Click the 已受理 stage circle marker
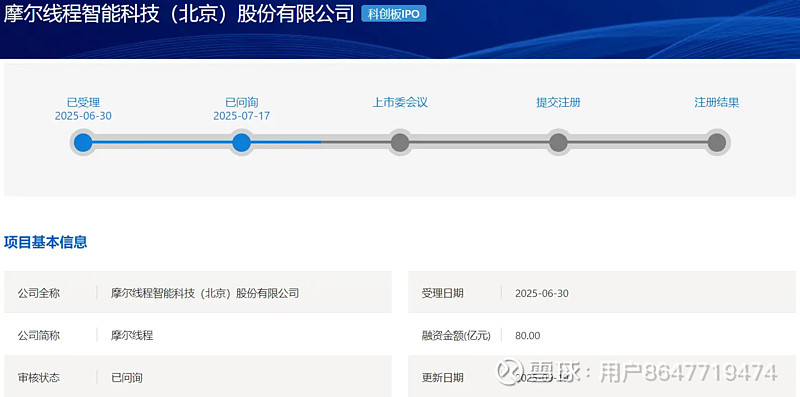800x397 pixels. 83,142
